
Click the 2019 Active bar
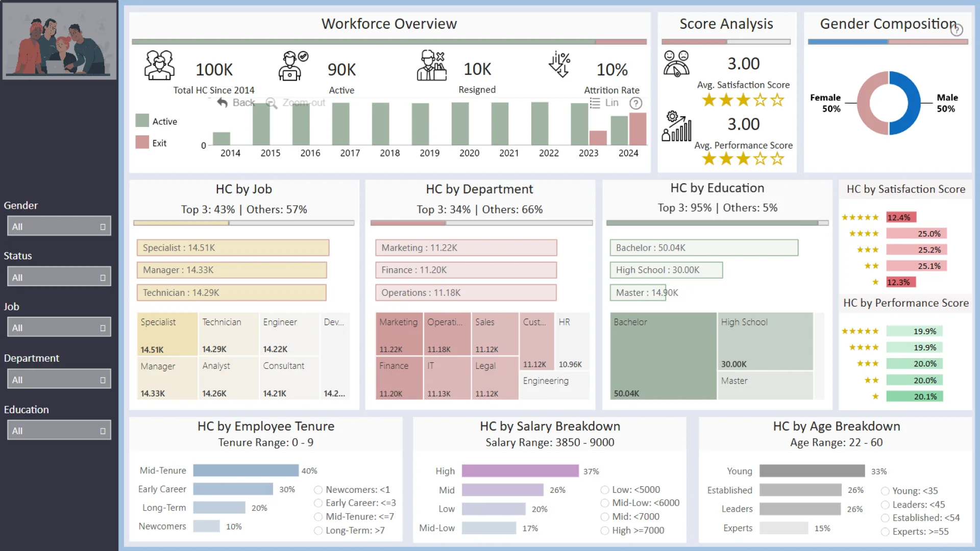(x=420, y=124)
